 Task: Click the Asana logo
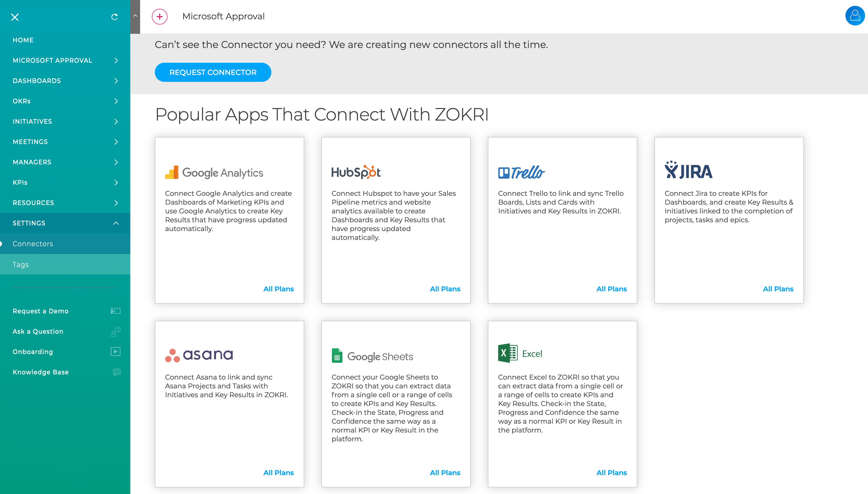pos(199,355)
